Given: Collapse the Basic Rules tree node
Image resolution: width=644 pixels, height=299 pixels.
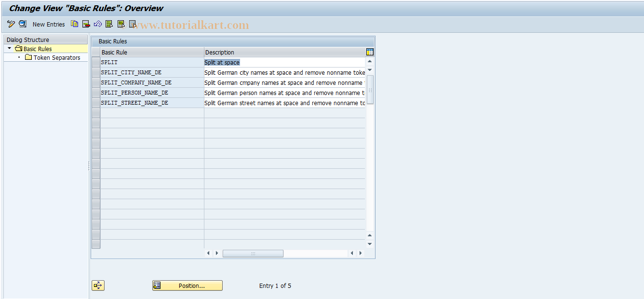Looking at the screenshot, I should pos(8,48).
